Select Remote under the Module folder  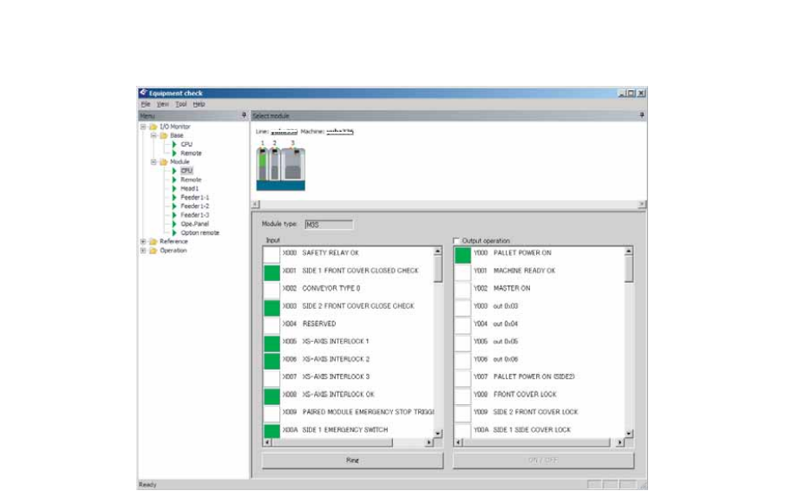click(x=191, y=180)
